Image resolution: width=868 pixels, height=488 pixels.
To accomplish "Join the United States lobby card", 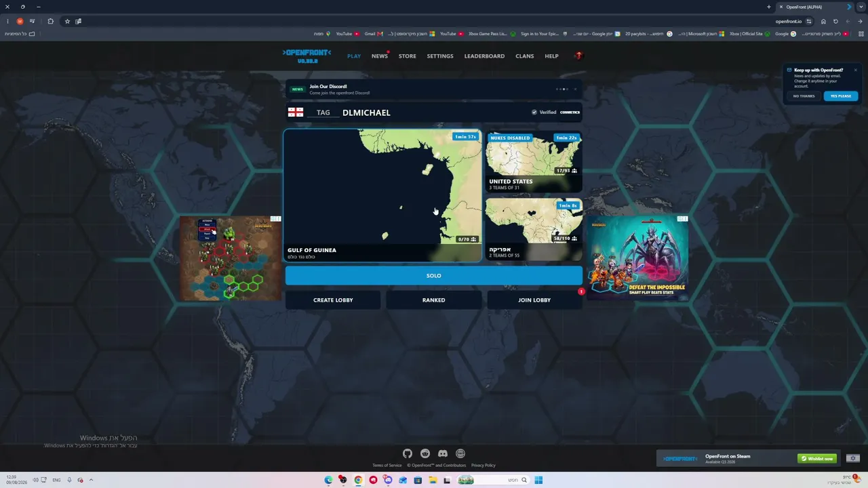I will click(534, 163).
